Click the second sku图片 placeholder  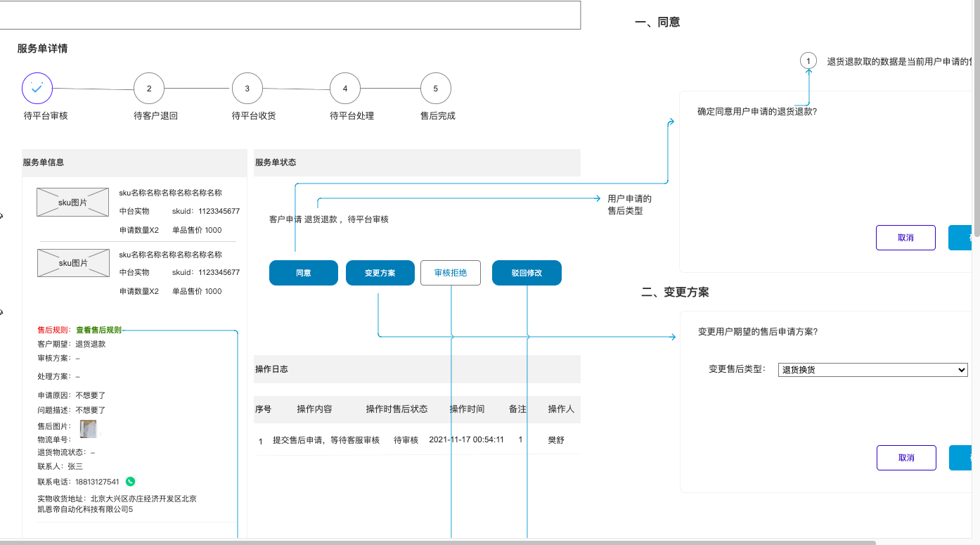[x=73, y=262]
